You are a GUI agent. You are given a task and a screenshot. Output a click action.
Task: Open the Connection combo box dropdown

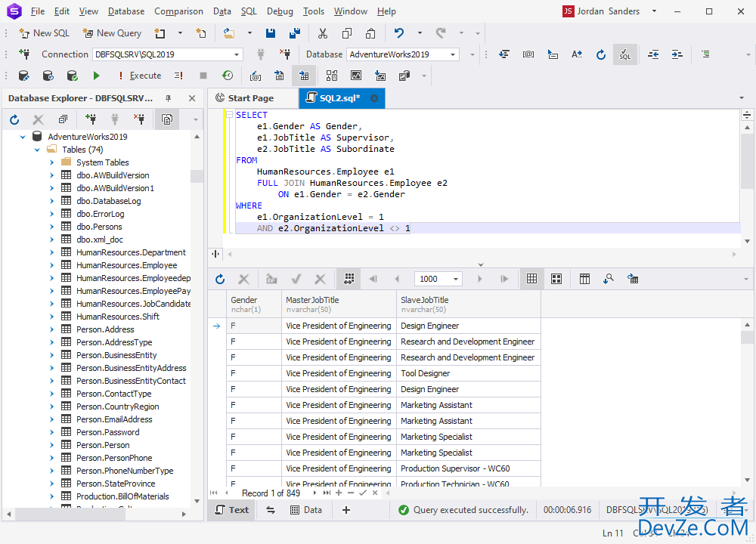[x=236, y=54]
